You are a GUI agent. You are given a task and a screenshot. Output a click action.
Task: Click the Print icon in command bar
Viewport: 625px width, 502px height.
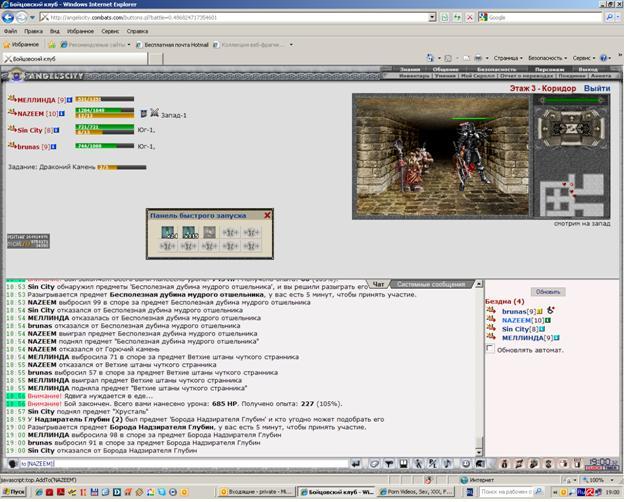(x=478, y=58)
